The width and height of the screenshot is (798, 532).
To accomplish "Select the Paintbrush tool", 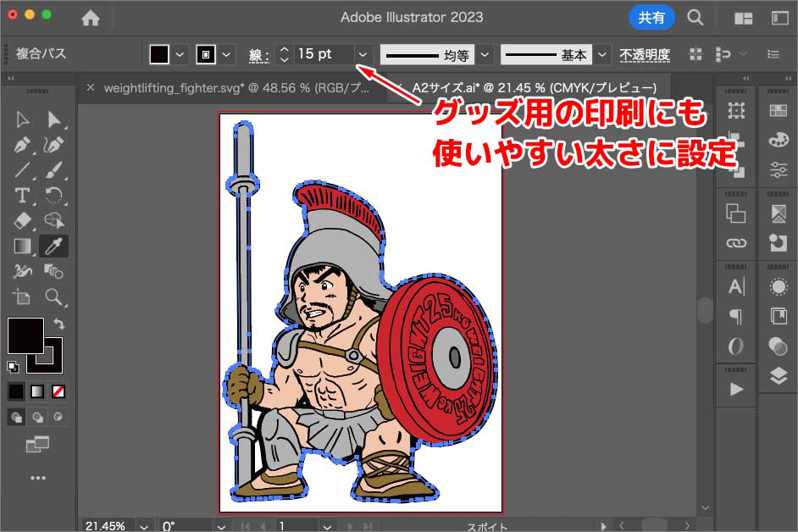I will 54,169.
